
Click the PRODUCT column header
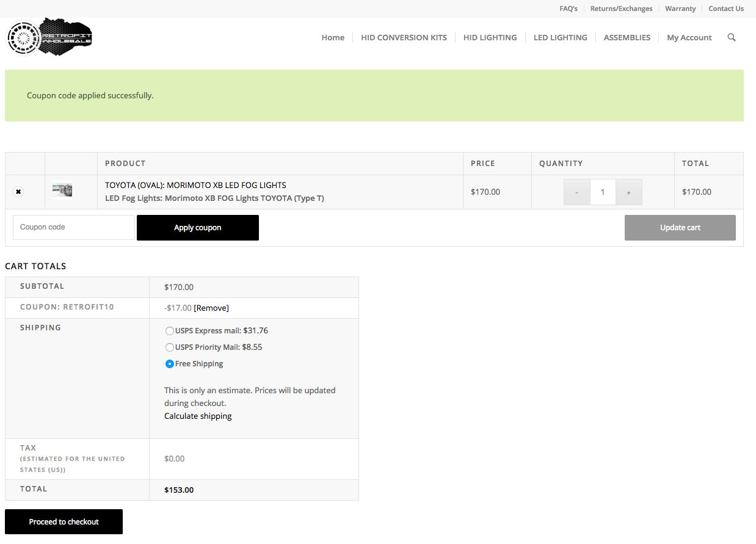[x=125, y=164]
